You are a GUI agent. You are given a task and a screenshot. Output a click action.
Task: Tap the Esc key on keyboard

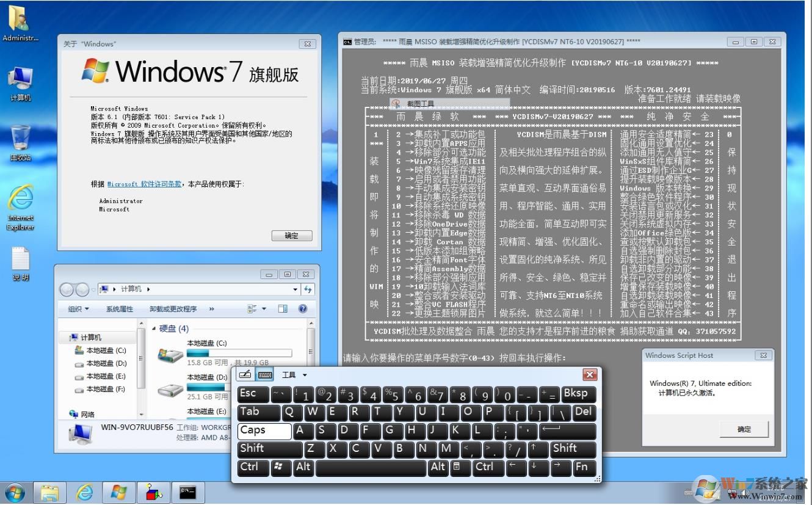coord(253,394)
